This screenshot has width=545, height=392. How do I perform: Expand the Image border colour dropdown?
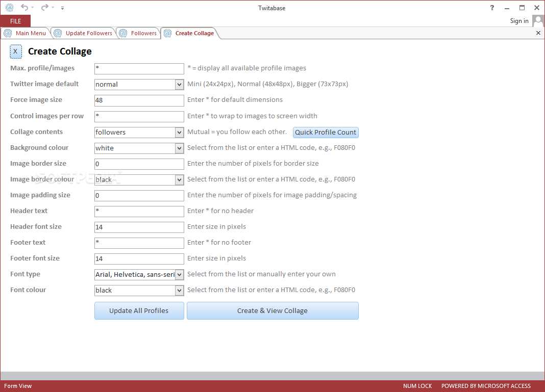click(x=179, y=180)
